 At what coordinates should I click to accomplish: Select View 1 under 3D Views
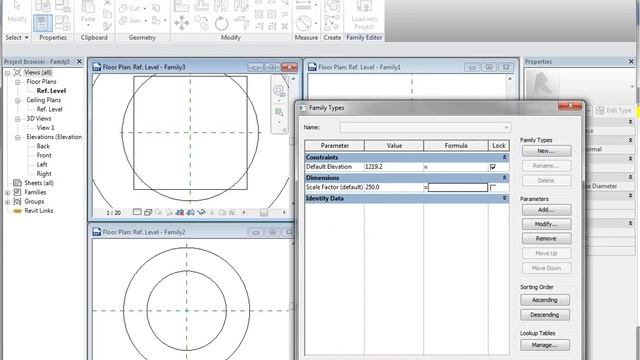pos(45,127)
